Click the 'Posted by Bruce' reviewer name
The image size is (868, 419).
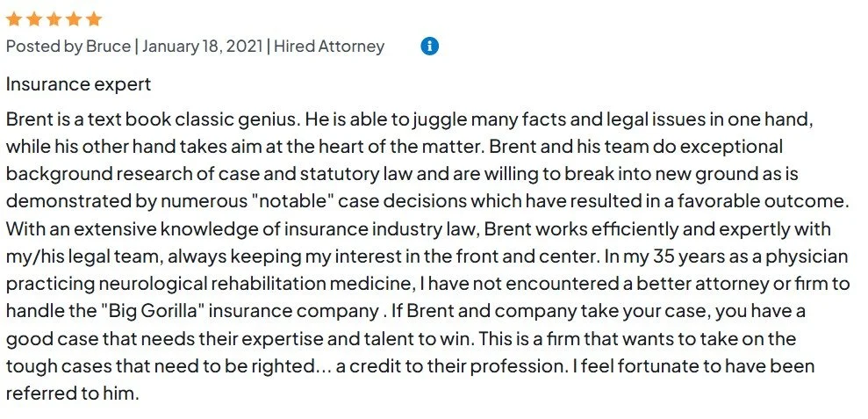(68, 46)
